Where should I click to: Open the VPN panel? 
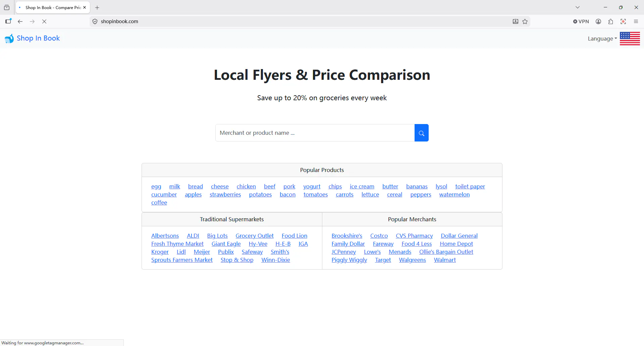click(x=581, y=21)
